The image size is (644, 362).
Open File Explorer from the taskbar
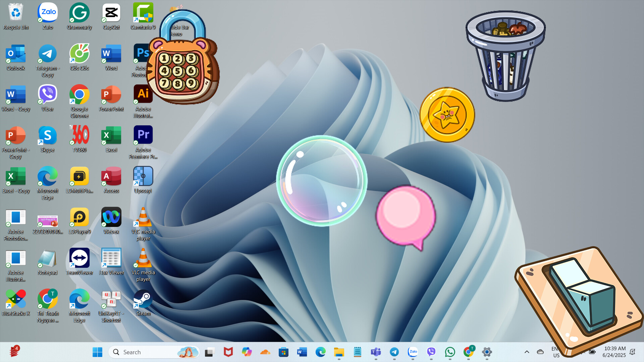[339, 352]
